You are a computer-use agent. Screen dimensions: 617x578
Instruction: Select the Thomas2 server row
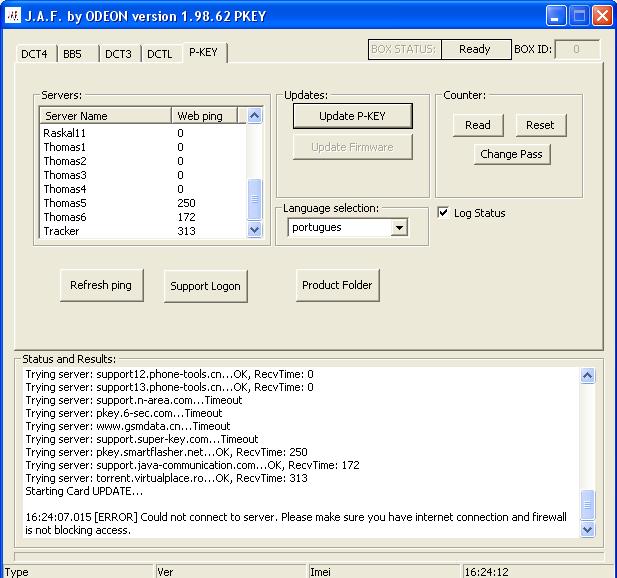click(143, 161)
